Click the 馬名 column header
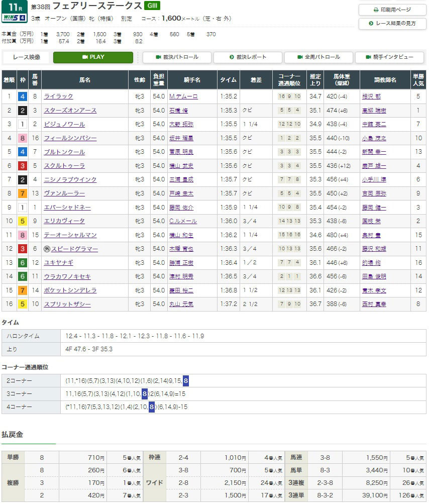The height and width of the screenshot is (504, 429). [84, 80]
